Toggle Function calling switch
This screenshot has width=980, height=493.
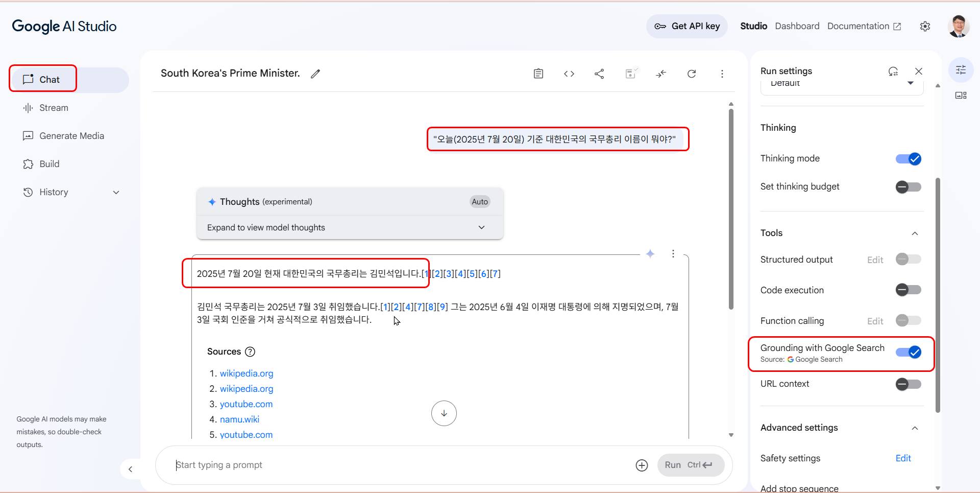point(909,321)
